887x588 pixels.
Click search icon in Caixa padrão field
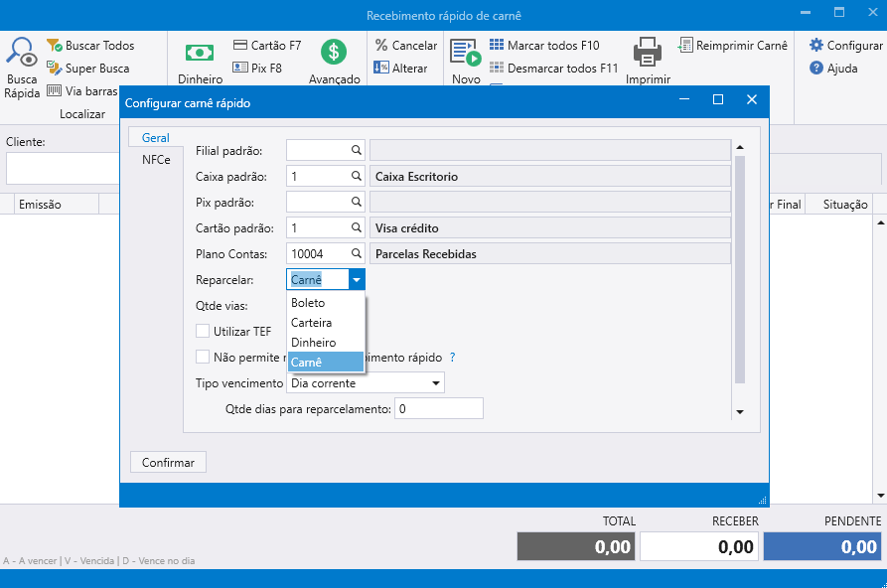tap(356, 177)
